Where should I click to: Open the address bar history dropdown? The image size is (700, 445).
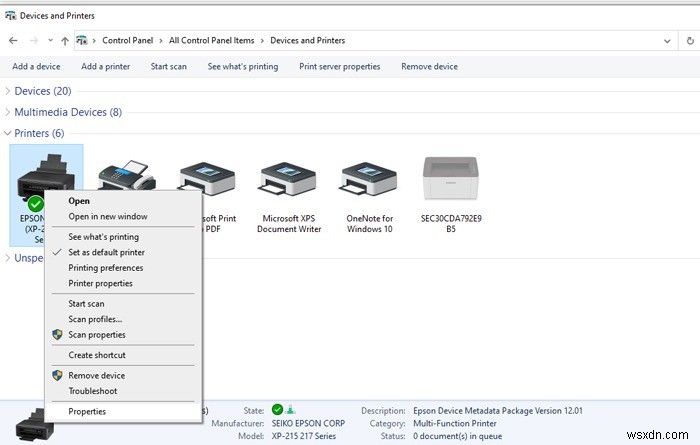pyautogui.click(x=667, y=41)
